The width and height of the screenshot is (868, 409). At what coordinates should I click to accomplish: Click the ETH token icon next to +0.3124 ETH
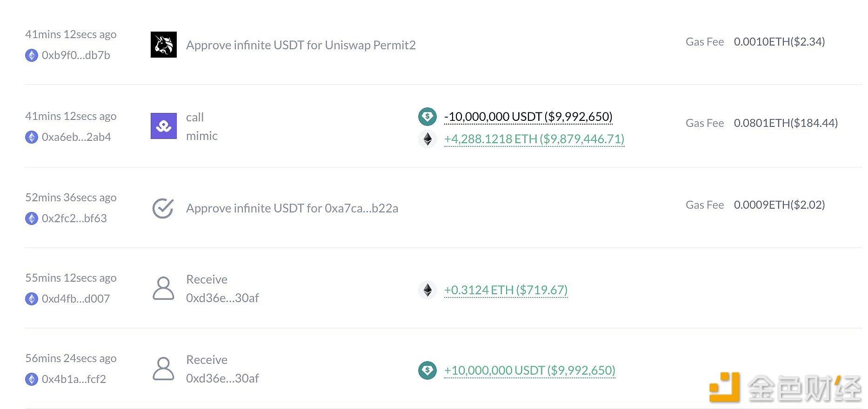427,290
